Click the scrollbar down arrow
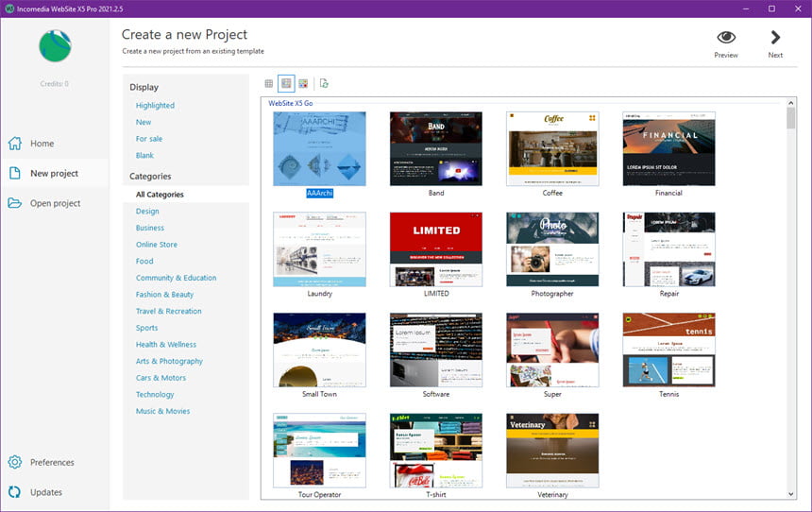This screenshot has width=812, height=512. (791, 494)
